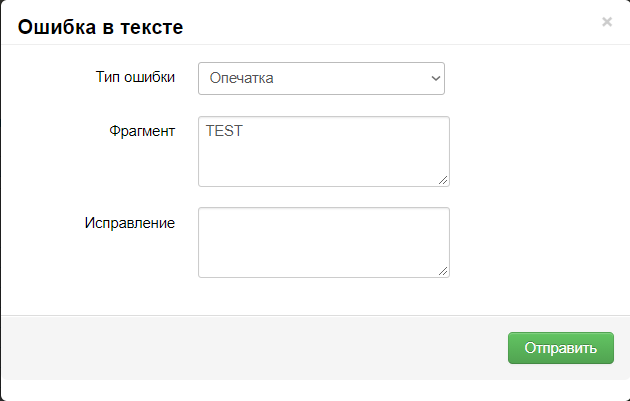Viewport: 630px width, 401px height.
Task: Close the "Ошибка в тексте" dialog
Action: pyautogui.click(x=606, y=22)
